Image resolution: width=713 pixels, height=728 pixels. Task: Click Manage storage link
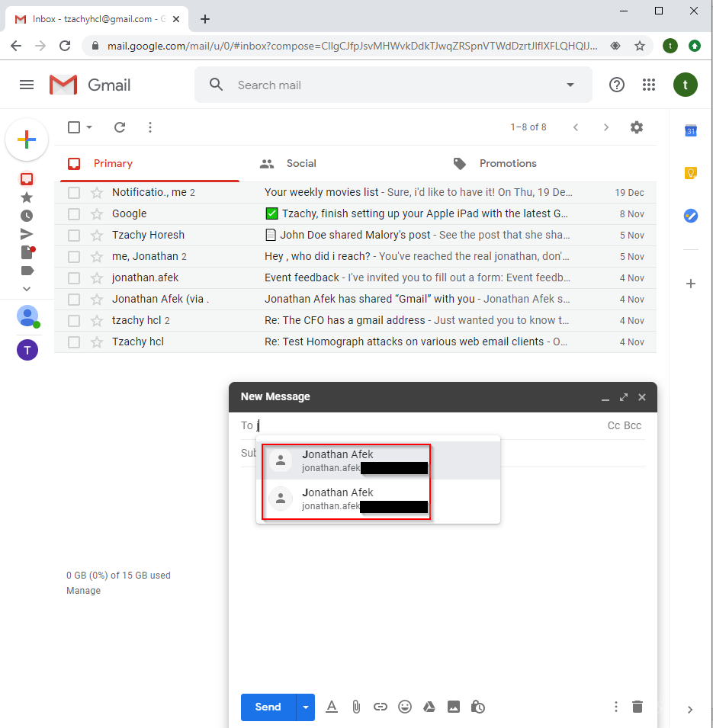[x=84, y=591]
